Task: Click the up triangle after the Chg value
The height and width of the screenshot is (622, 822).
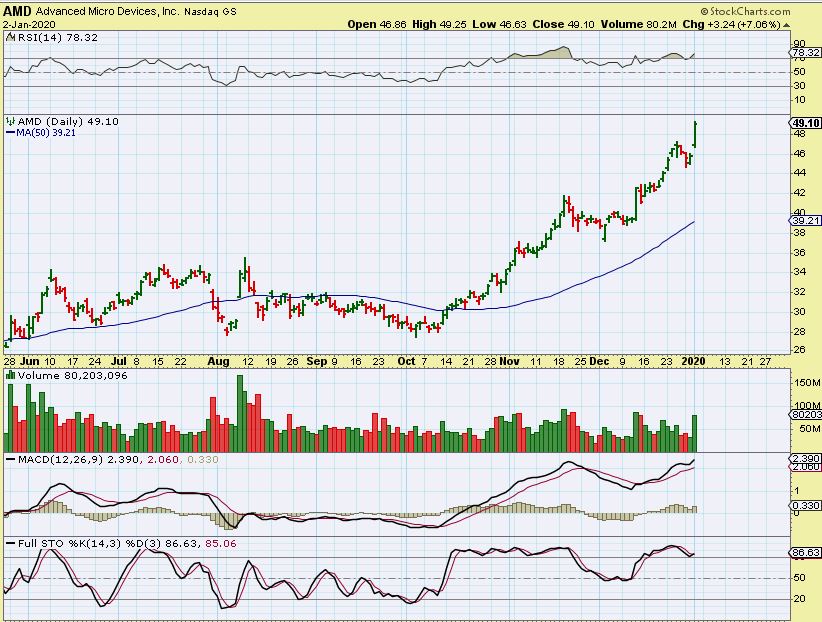Action: click(x=787, y=25)
